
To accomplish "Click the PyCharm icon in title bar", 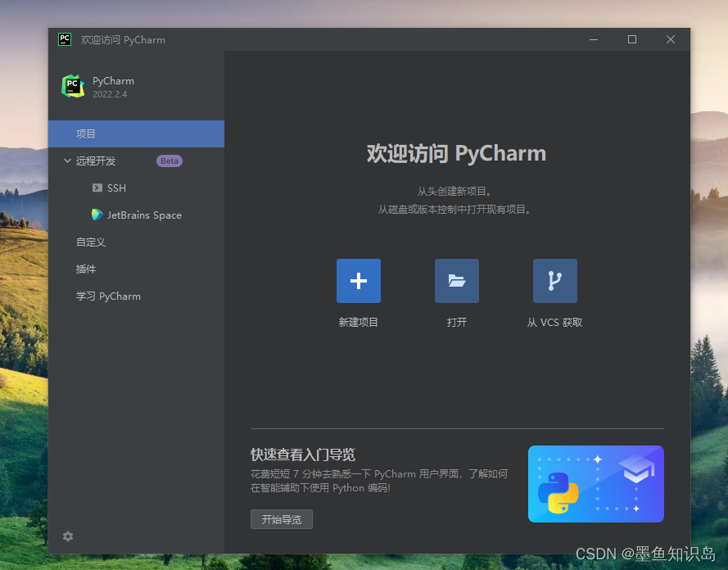I will pos(65,39).
